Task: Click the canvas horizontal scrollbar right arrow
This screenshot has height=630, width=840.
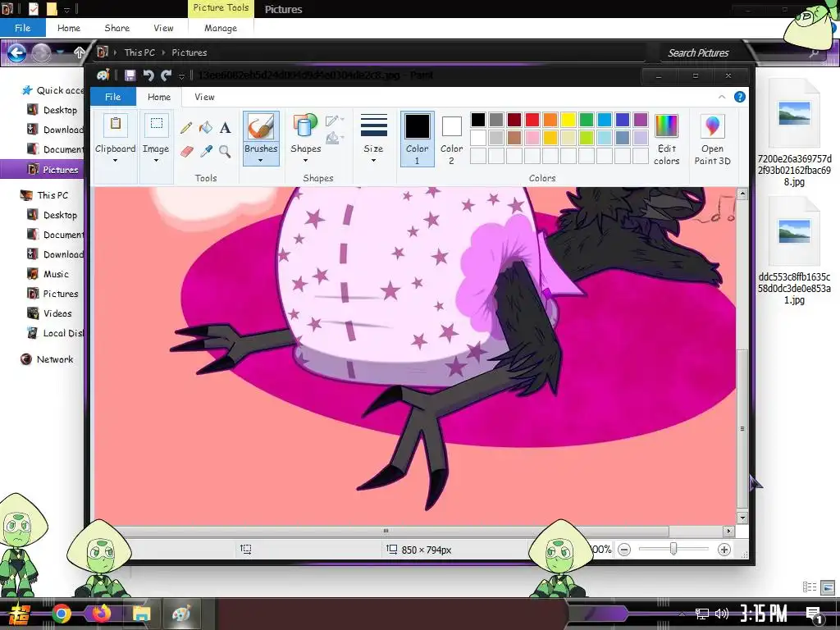Action: [x=728, y=531]
